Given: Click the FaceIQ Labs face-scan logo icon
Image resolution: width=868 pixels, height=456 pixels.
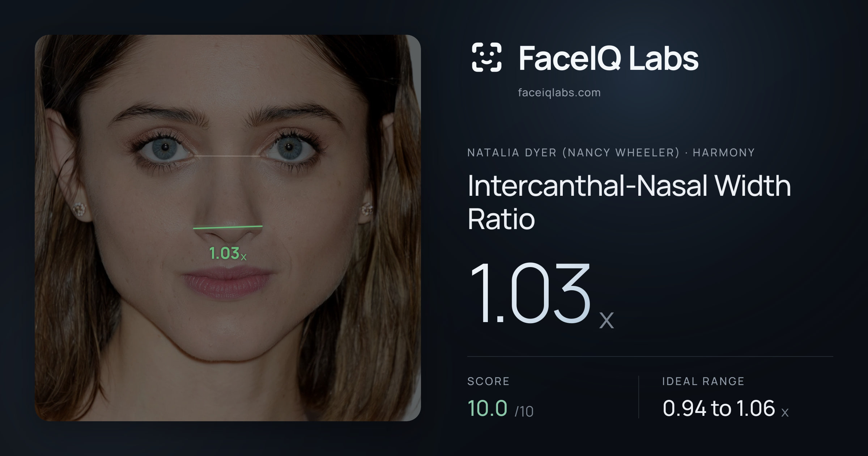Looking at the screenshot, I should 487,57.
